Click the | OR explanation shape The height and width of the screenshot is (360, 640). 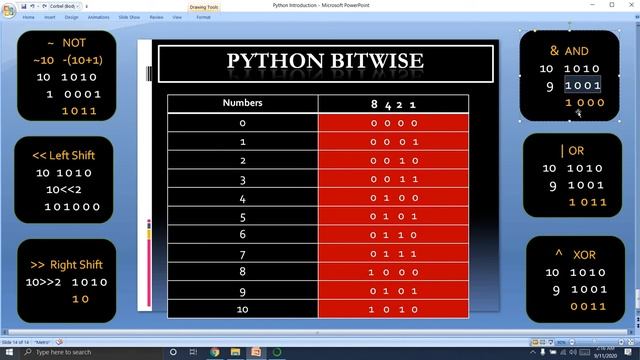[x=572, y=176]
